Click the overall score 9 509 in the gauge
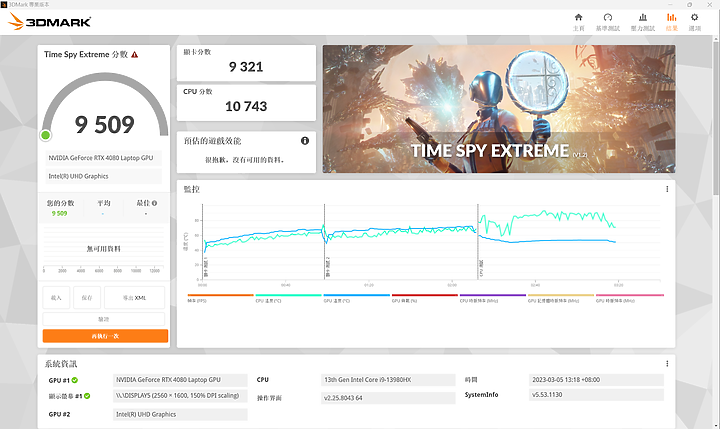 105,125
